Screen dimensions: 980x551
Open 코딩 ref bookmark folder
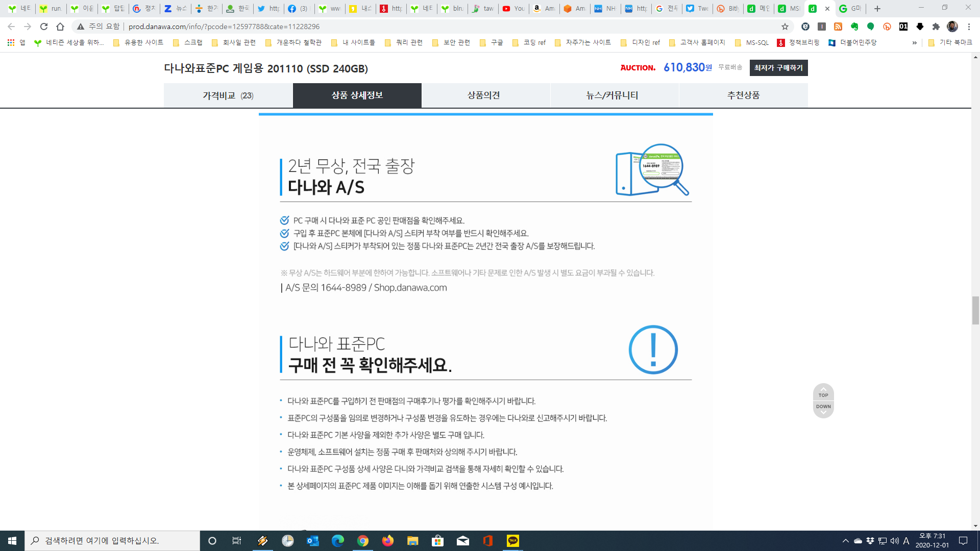529,43
